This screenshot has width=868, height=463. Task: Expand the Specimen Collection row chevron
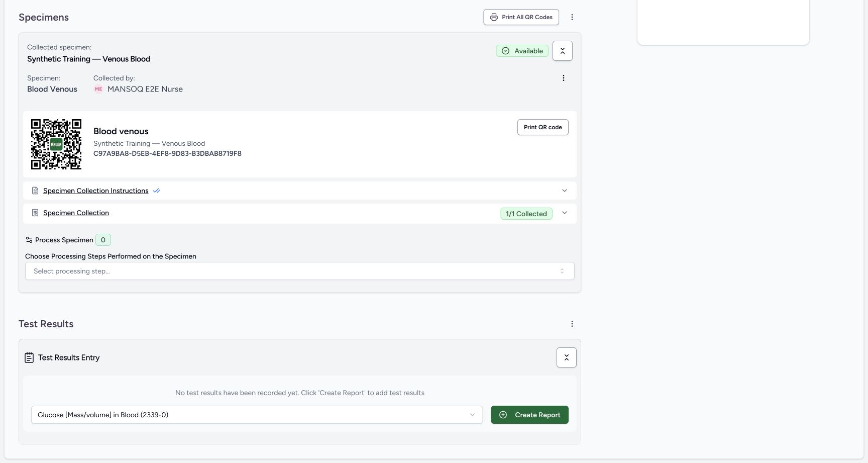tap(564, 213)
